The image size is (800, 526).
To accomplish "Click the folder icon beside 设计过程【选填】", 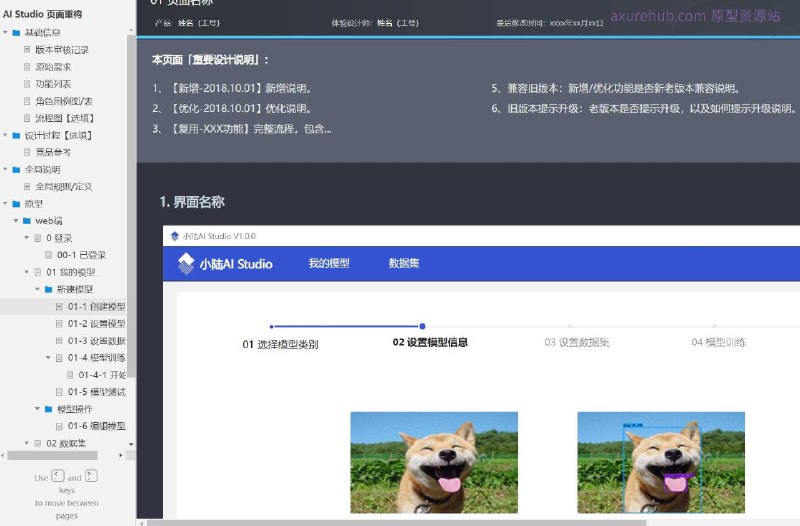I will coord(16,135).
